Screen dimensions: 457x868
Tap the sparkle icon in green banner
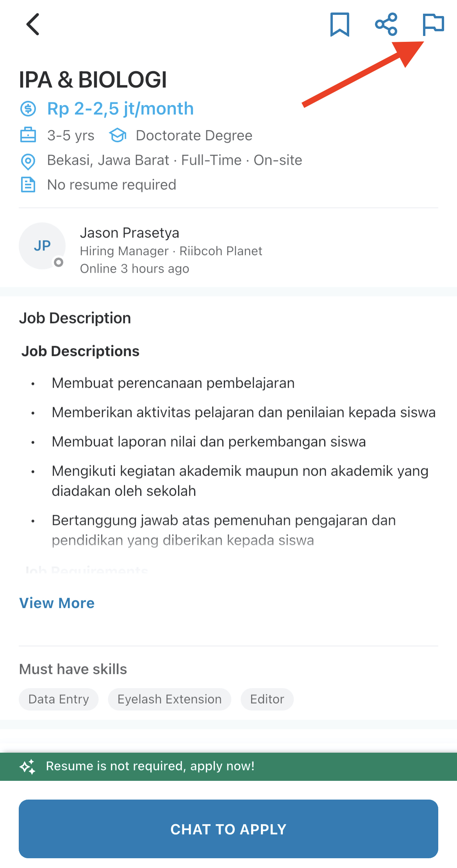tap(28, 766)
